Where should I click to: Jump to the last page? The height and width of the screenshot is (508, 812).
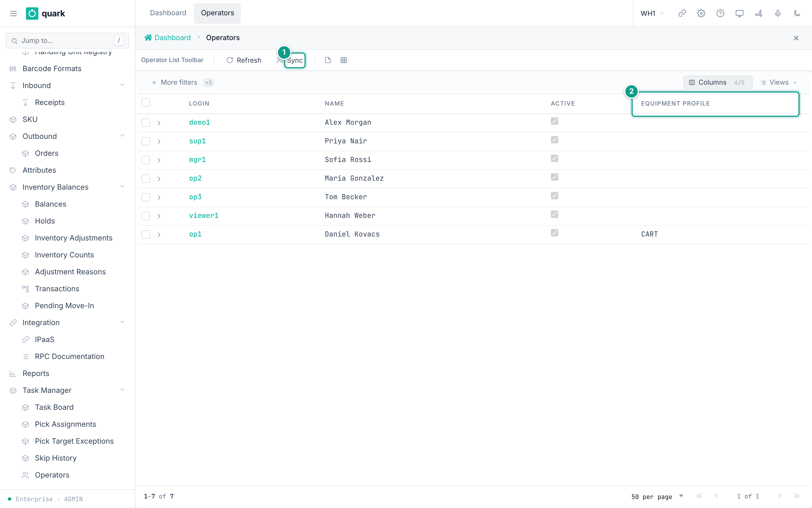click(796, 496)
